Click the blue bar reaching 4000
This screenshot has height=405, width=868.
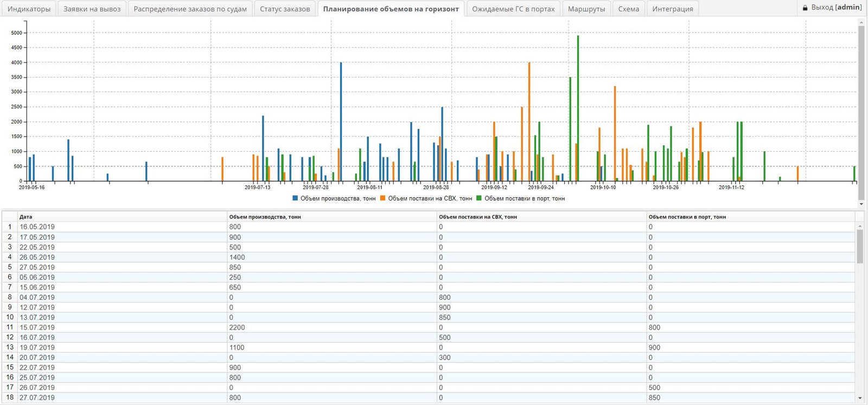tap(341, 121)
